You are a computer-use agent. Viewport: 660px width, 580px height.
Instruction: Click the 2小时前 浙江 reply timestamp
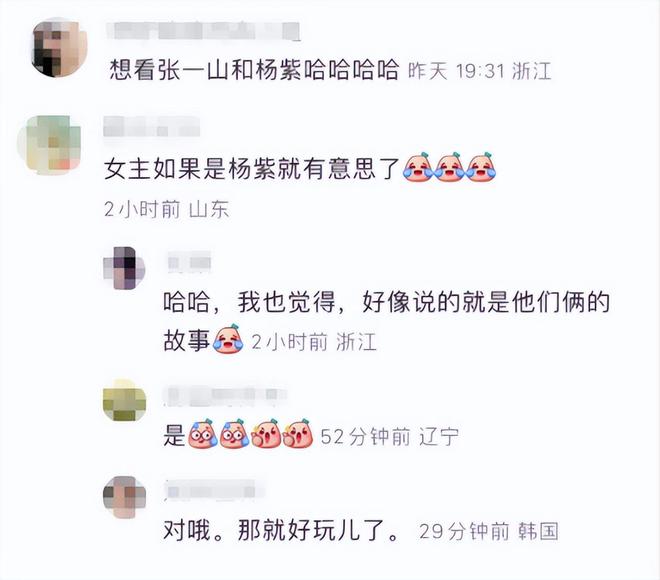(314, 341)
